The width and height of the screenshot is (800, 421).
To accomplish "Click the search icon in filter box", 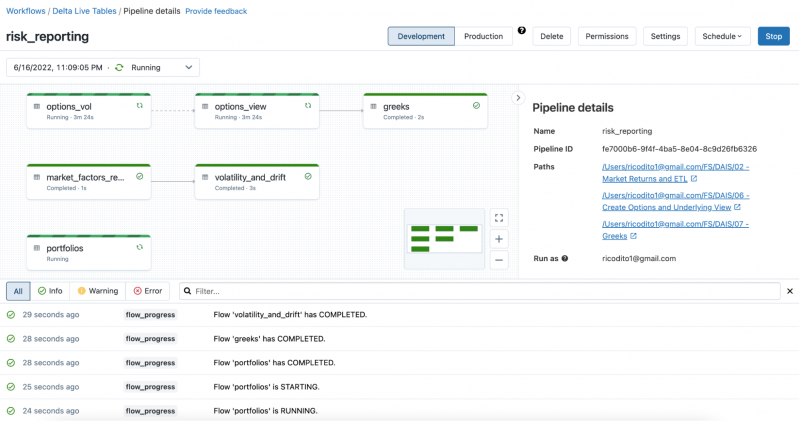I will pyautogui.click(x=187, y=291).
